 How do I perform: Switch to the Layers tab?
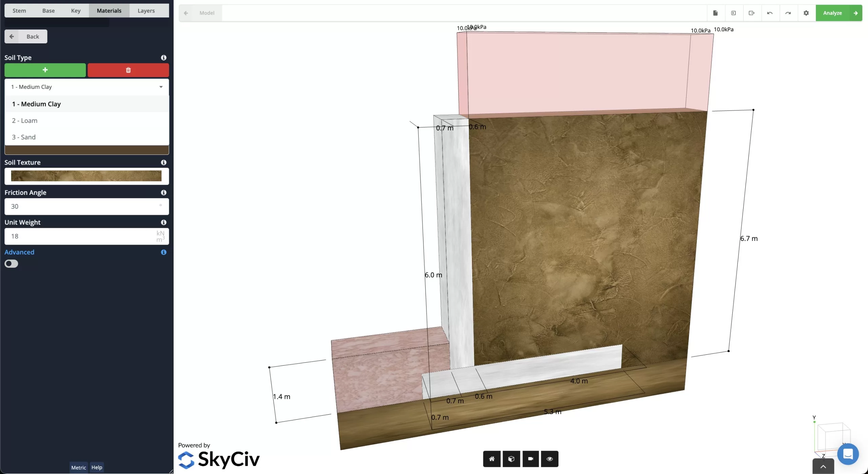(146, 11)
